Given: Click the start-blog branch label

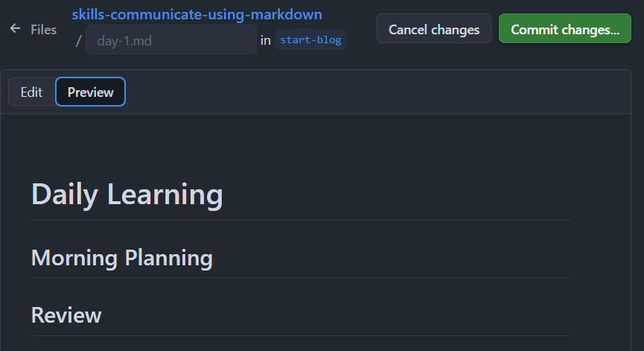Looking at the screenshot, I should [310, 39].
